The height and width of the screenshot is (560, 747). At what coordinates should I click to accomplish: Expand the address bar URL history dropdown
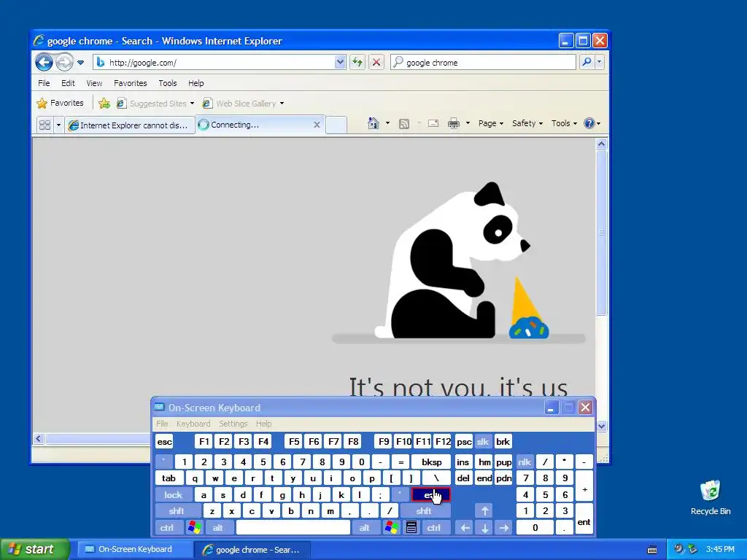click(340, 63)
